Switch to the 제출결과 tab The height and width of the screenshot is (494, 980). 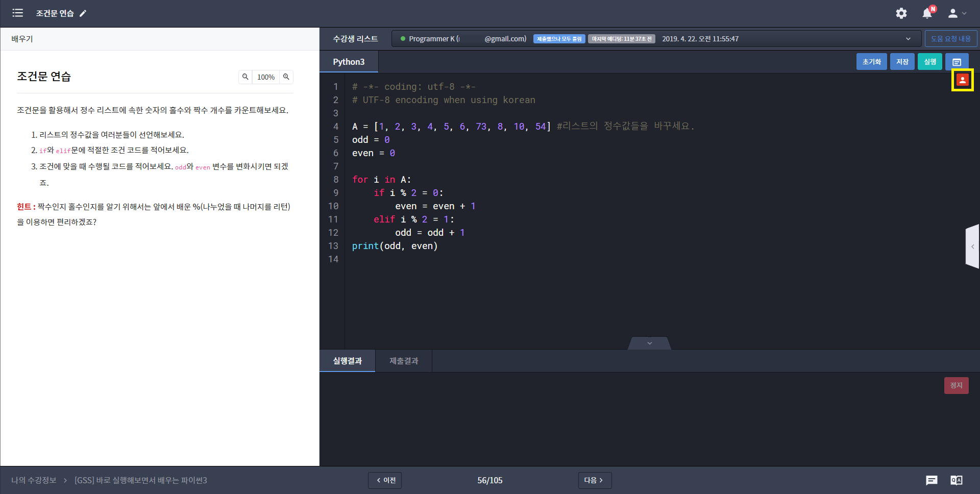[x=404, y=361]
